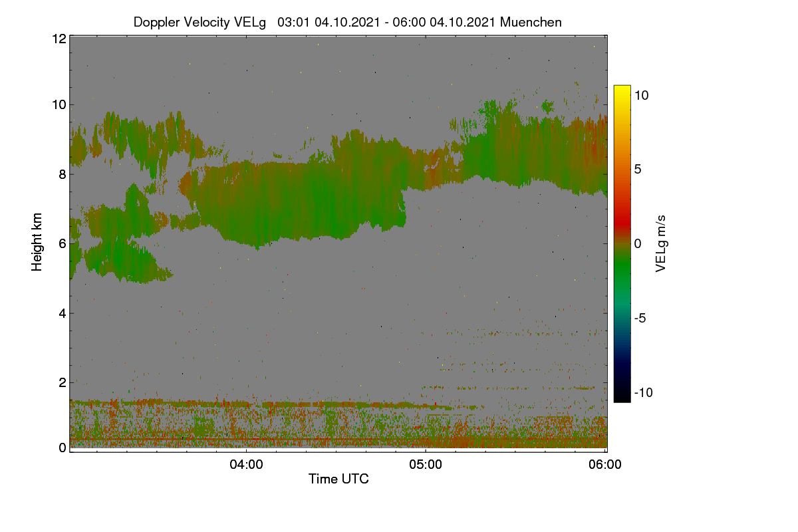Screen dimensions: 798x532
Task: Click the colorbar value '0'
Action: click(637, 243)
